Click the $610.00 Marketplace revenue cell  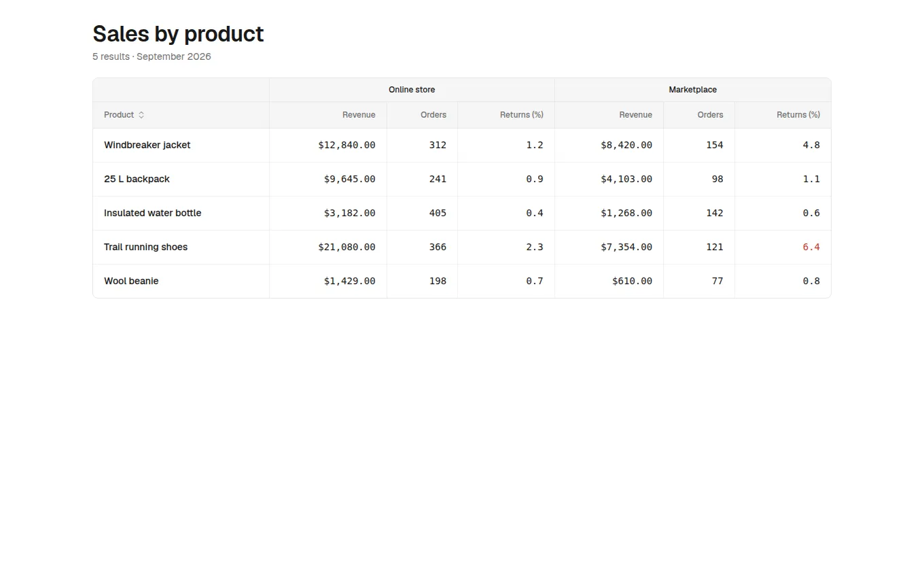tap(609, 281)
